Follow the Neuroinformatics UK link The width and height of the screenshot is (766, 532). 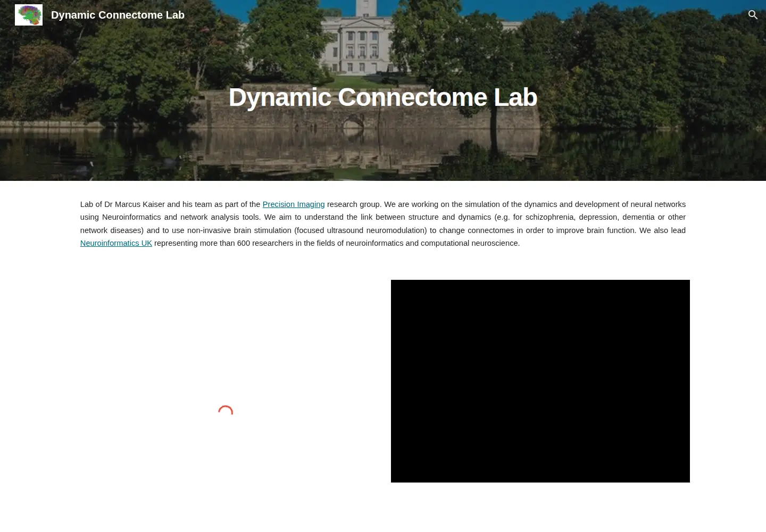point(116,243)
